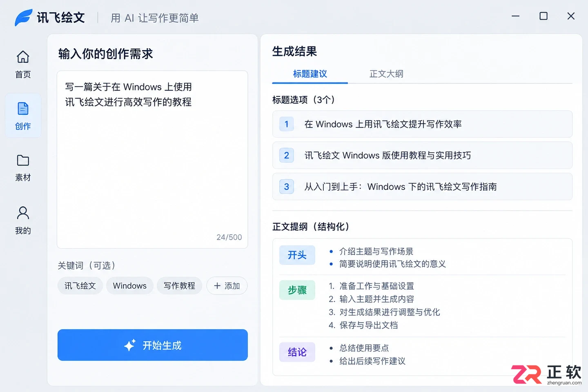Click the 结论 outline tag
The width and height of the screenshot is (588, 392).
[297, 352]
